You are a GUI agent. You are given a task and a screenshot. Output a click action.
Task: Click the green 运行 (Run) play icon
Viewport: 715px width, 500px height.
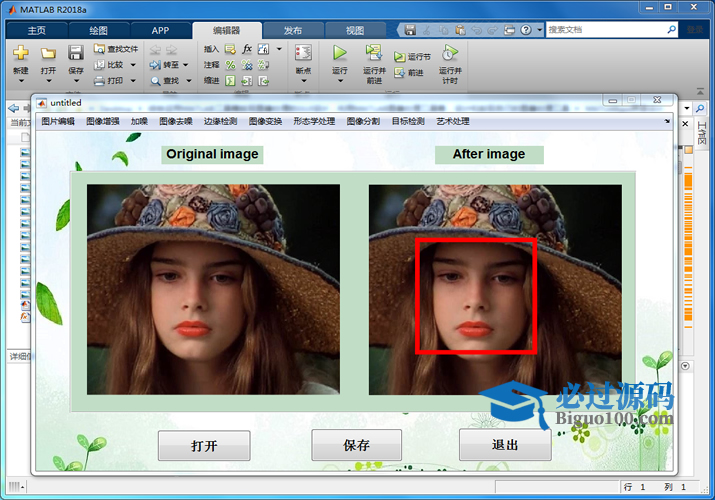click(x=339, y=53)
